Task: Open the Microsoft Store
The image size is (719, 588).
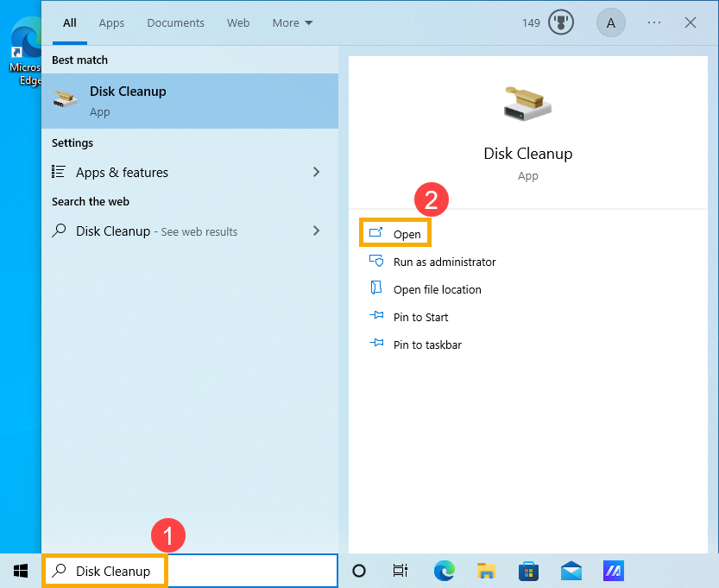Action: [528, 571]
